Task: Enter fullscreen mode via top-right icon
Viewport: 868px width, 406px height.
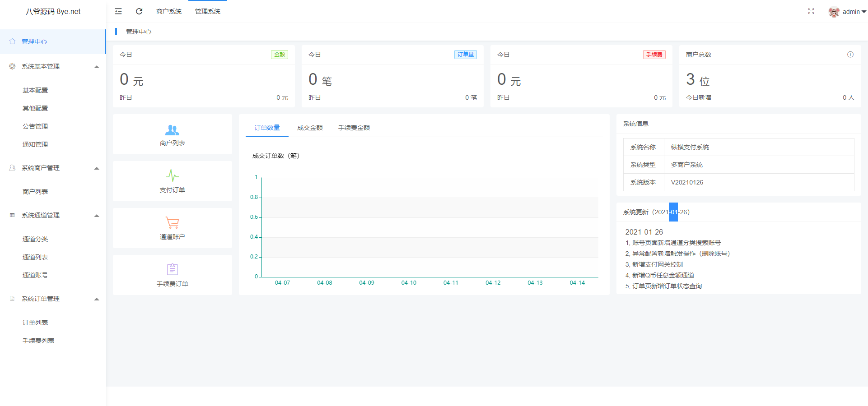Action: pos(811,11)
